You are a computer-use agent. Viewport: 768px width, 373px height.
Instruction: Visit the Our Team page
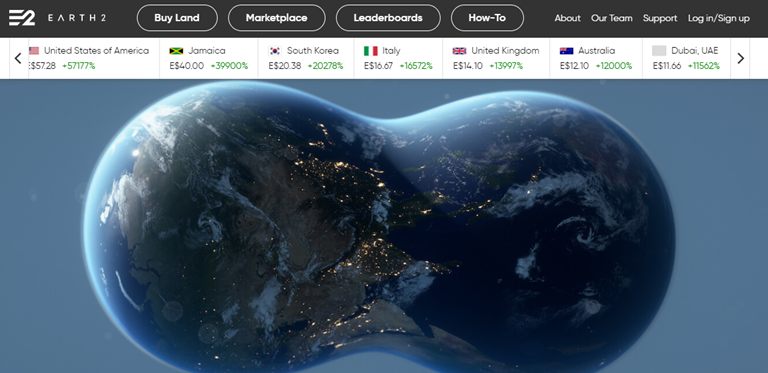coord(612,18)
